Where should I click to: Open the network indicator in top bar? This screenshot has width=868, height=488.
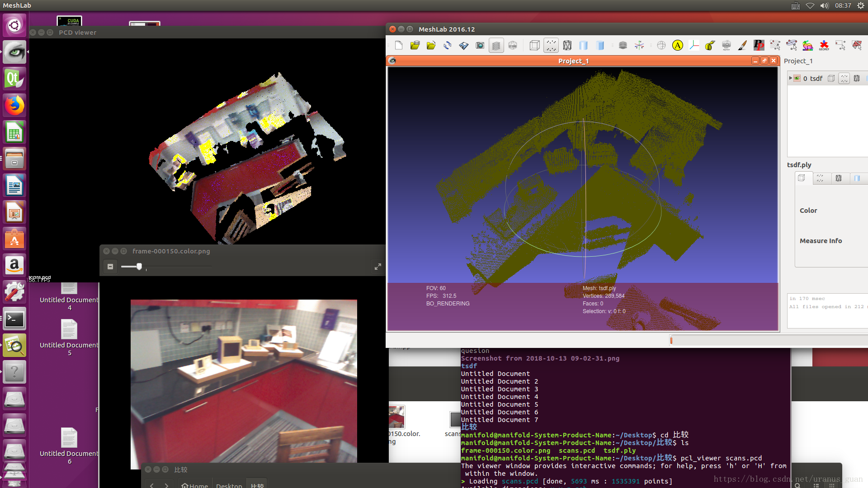pos(810,5)
